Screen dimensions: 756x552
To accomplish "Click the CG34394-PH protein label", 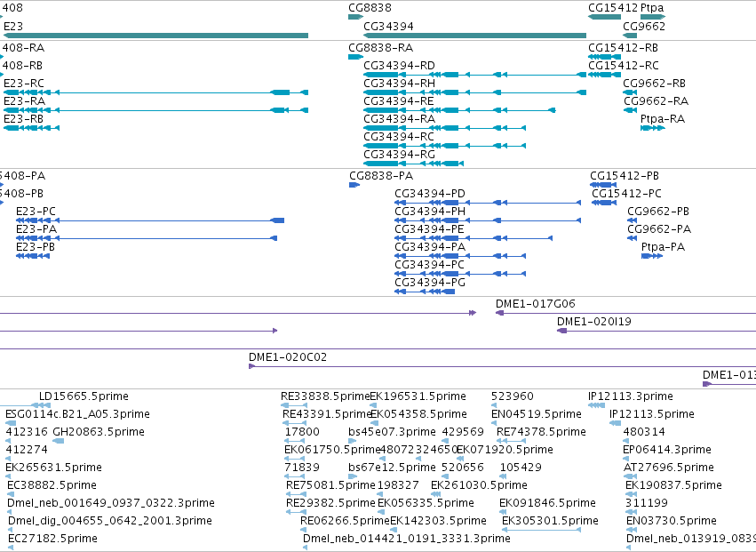I will (430, 212).
